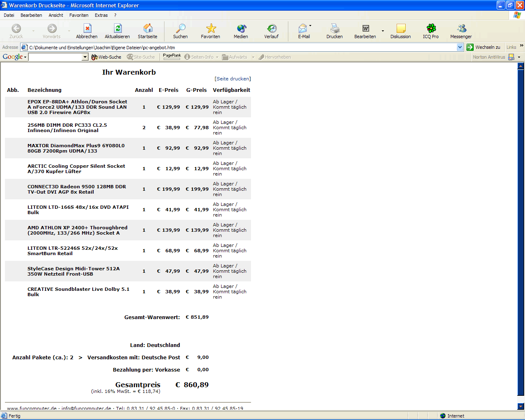Stop loading with the Abbrechen icon
The width and height of the screenshot is (525, 420).
(x=87, y=28)
